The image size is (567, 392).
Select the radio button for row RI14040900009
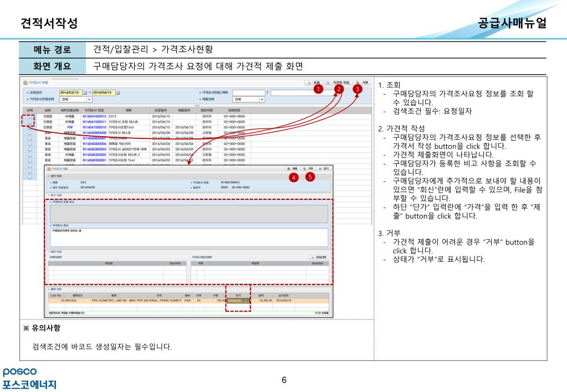coord(29,132)
